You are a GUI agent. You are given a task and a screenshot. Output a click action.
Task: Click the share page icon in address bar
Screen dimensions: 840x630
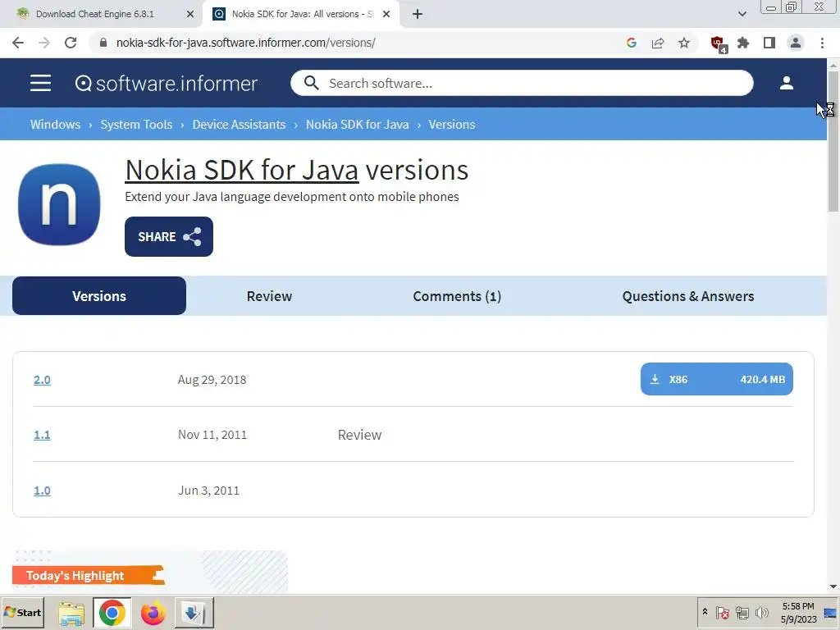pos(658,43)
